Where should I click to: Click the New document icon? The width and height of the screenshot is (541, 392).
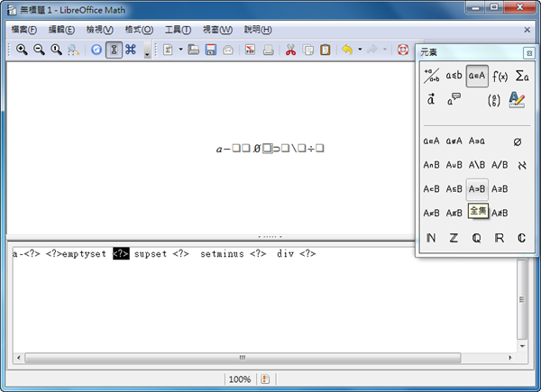[x=168, y=50]
